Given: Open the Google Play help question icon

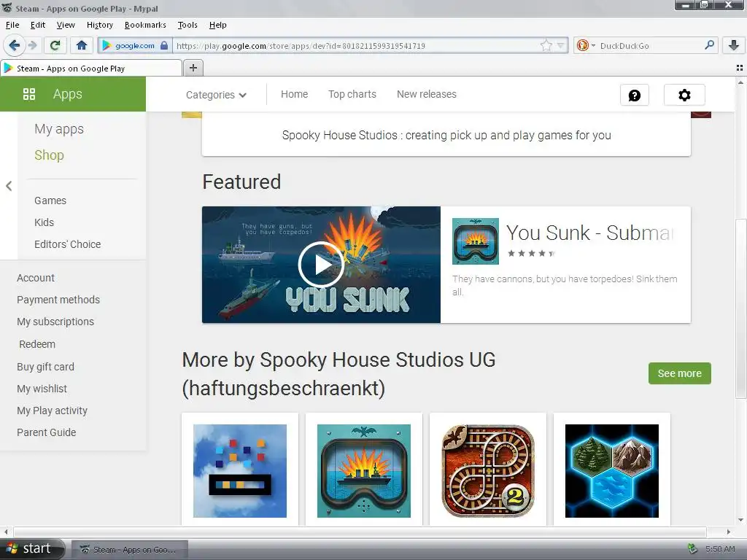Looking at the screenshot, I should click(x=634, y=95).
